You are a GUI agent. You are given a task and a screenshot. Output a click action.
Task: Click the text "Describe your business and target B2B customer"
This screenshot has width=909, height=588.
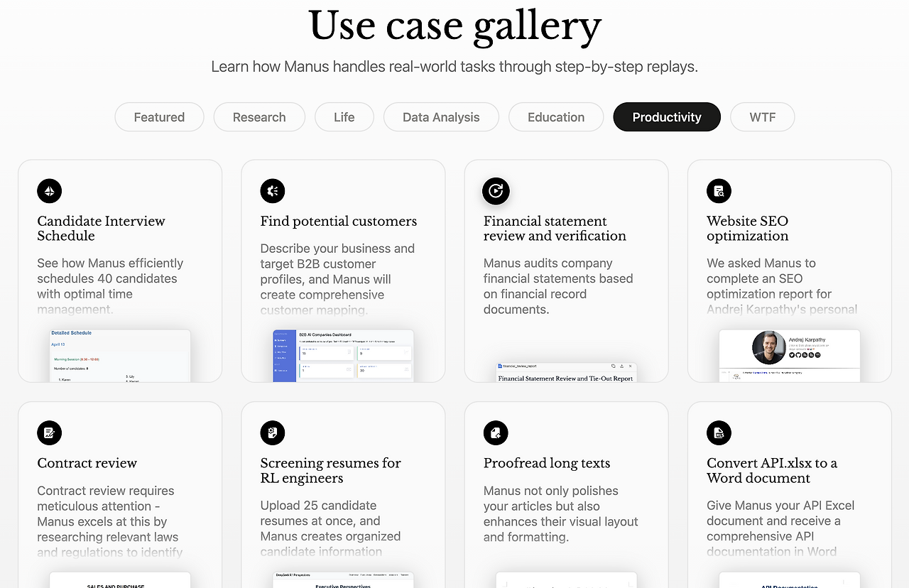pos(337,256)
